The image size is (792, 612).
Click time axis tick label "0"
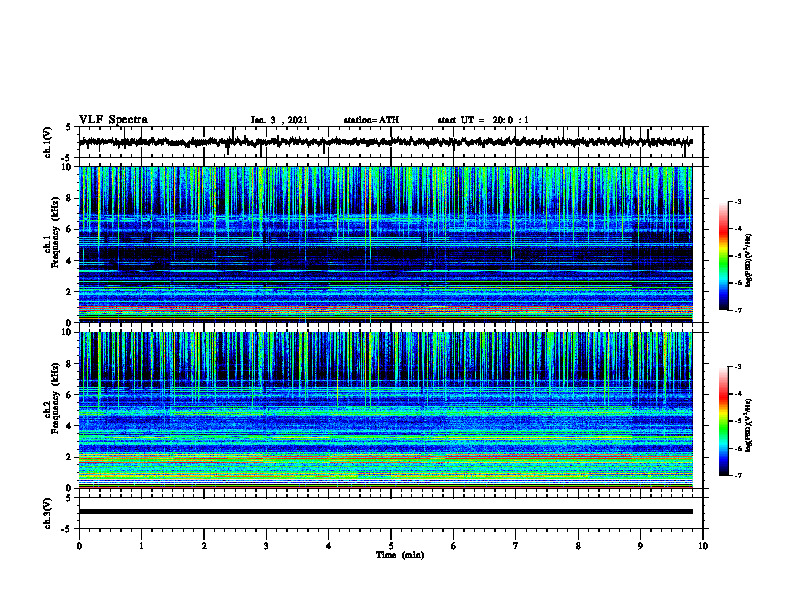click(79, 546)
